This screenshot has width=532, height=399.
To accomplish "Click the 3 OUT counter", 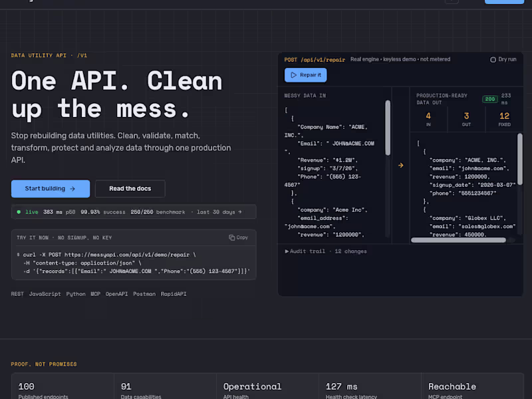I will click(467, 120).
